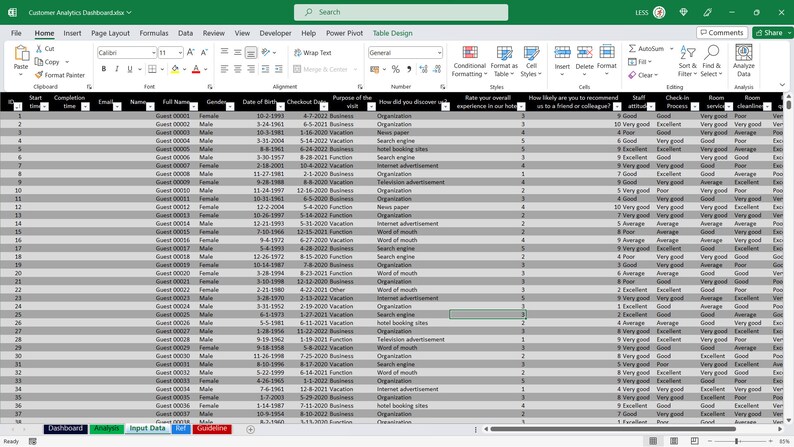Open the font color dropdown arrow

click(x=206, y=69)
